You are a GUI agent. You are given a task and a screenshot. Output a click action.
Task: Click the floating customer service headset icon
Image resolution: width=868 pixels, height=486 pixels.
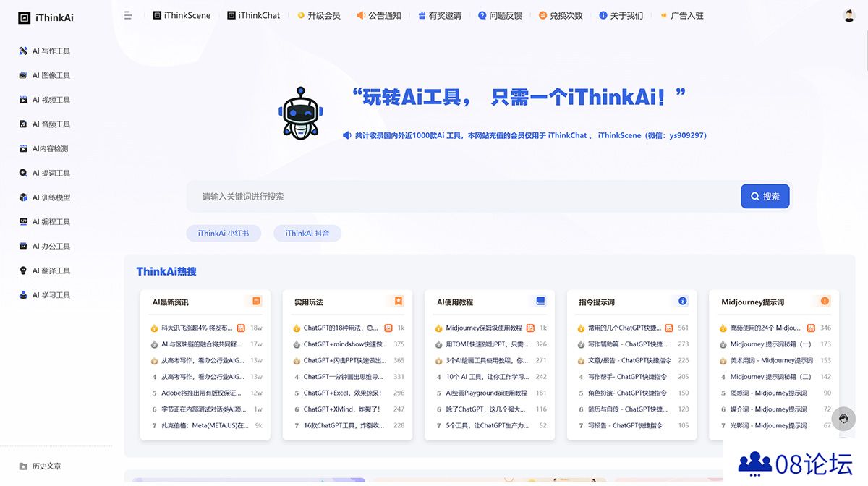tap(843, 419)
